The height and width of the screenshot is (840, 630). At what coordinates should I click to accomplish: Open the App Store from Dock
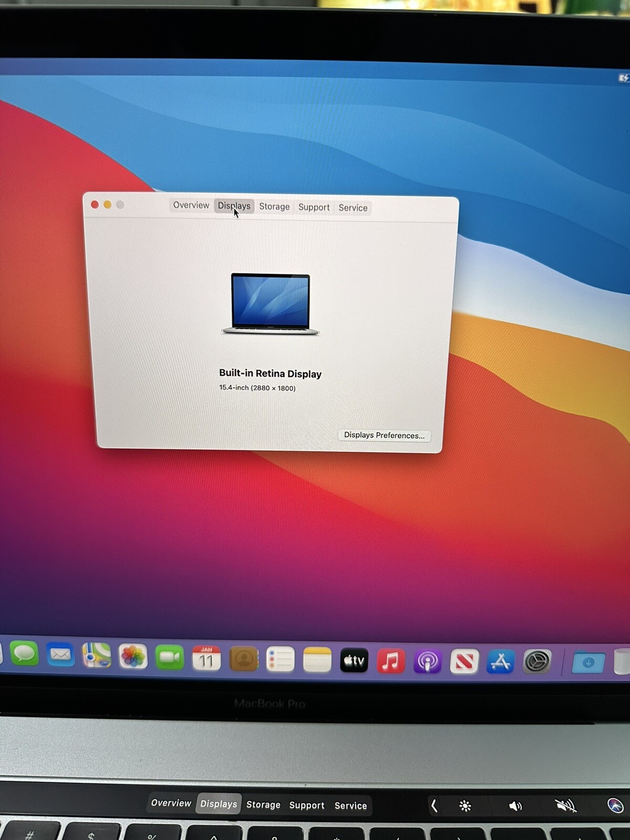(x=500, y=661)
